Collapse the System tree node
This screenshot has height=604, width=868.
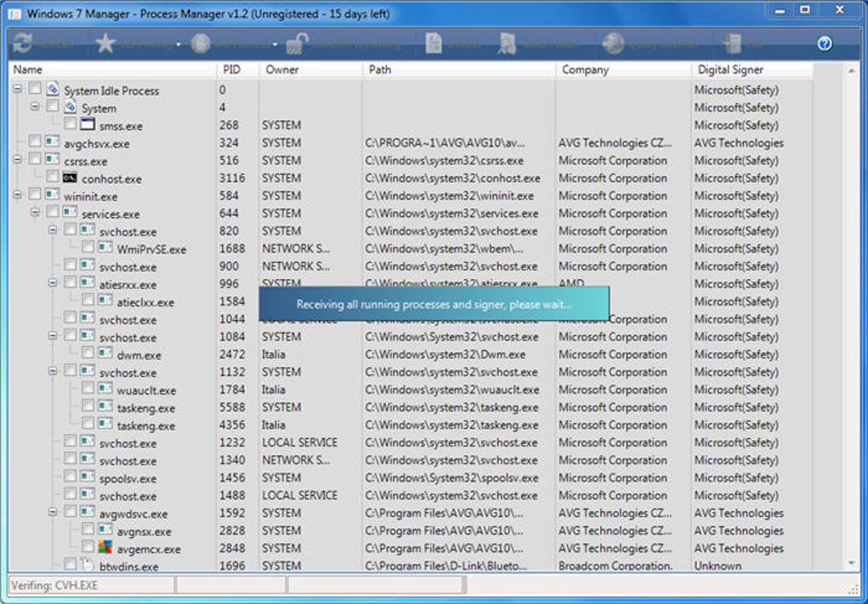point(36,106)
